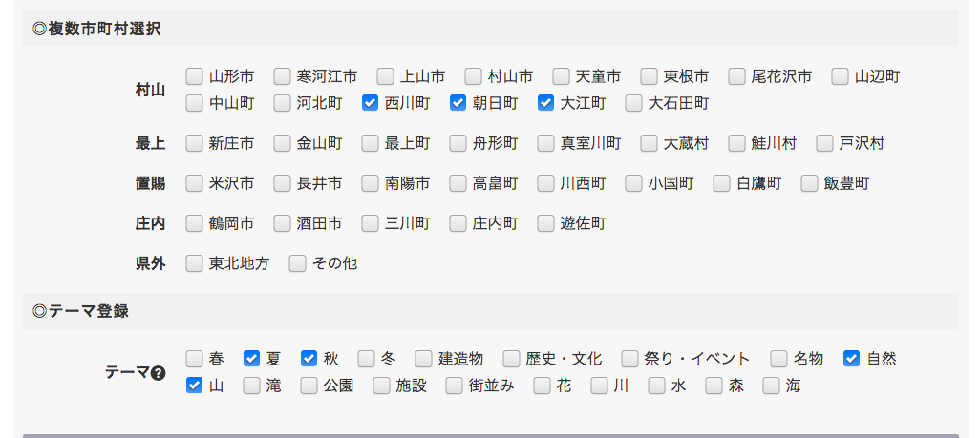Select the その他 checkbox
Image resolution: width=980 pixels, height=438 pixels.
(297, 262)
